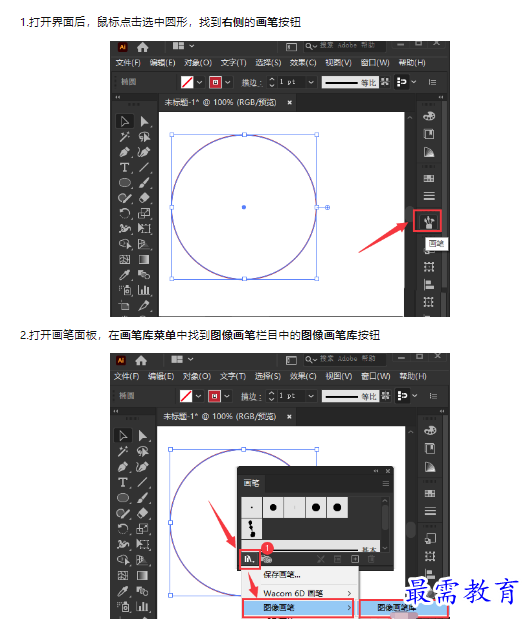Select the Paintbrush tool in first Illustrator screenshot
This screenshot has width=527, height=623.
tap(144, 183)
